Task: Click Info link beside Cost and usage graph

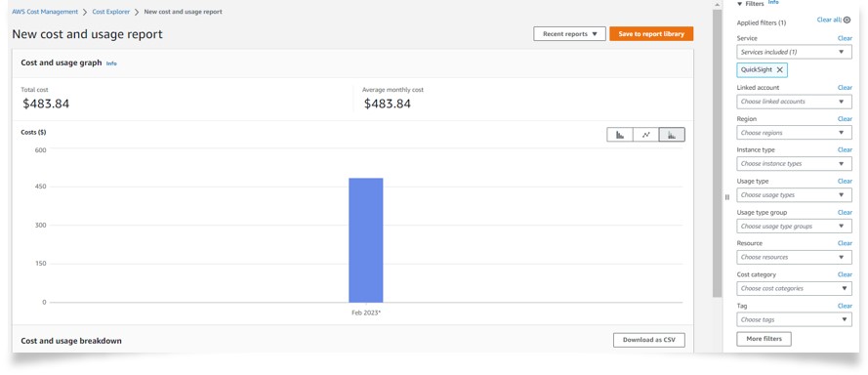Action: coord(111,63)
